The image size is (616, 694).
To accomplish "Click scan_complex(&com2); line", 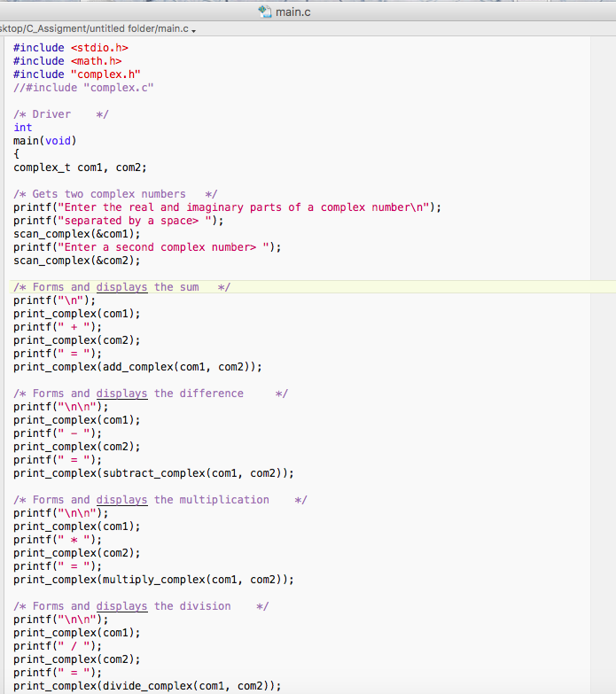I will tap(76, 261).
